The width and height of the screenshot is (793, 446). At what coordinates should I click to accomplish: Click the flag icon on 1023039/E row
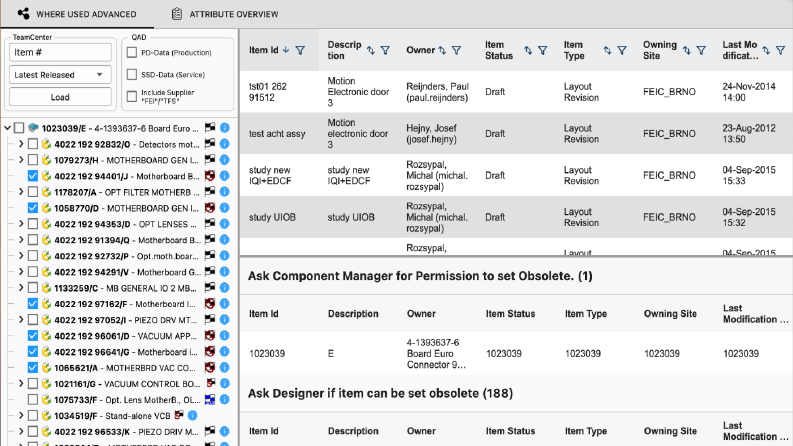pyautogui.click(x=210, y=128)
